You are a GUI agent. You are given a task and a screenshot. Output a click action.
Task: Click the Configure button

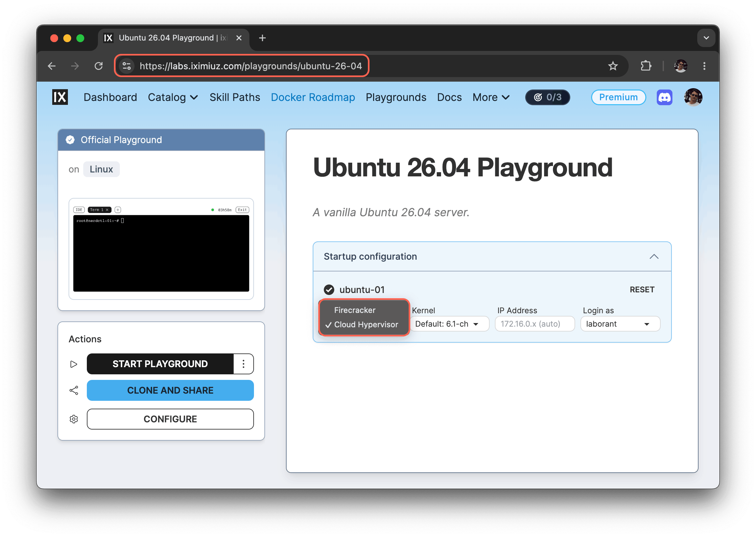point(170,419)
